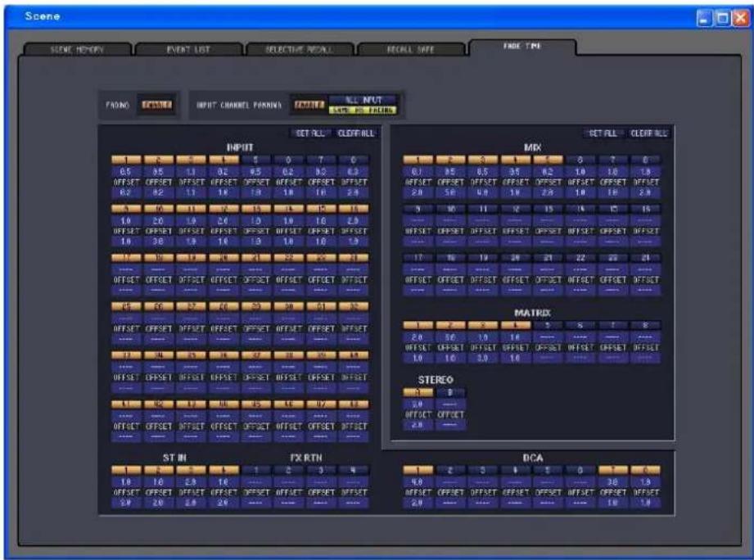
Task: Toggle fade for MATRIX channel 1
Action: point(418,325)
